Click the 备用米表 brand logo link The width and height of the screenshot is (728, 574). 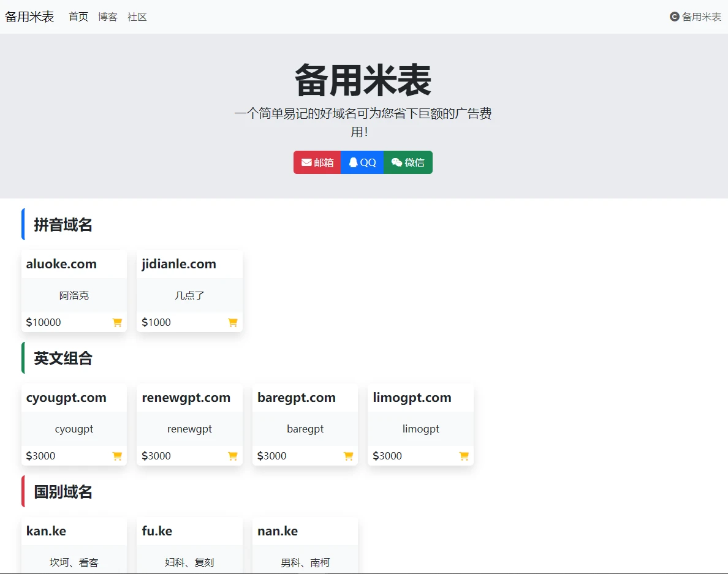tap(29, 17)
